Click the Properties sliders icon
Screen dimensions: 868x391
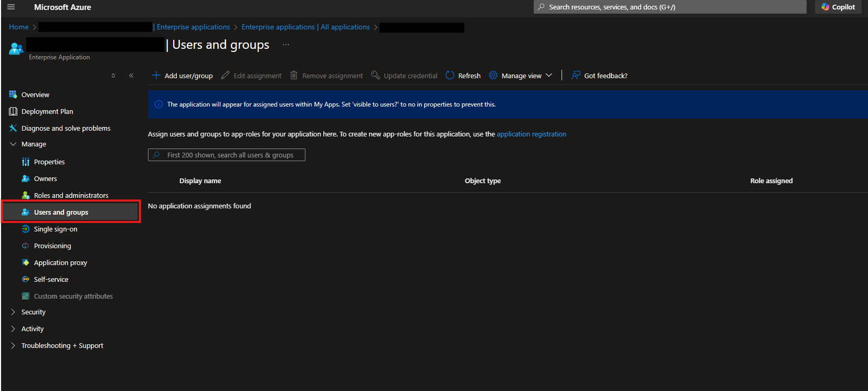tap(26, 162)
